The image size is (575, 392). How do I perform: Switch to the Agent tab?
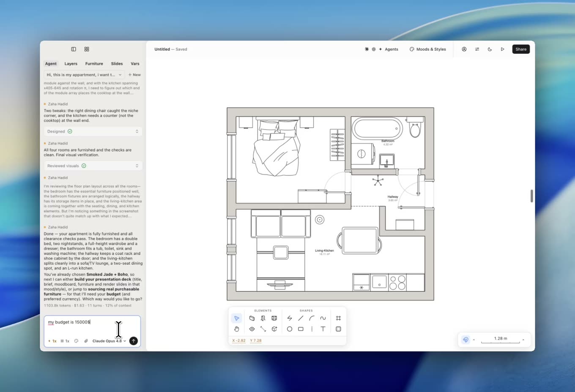(x=51, y=64)
